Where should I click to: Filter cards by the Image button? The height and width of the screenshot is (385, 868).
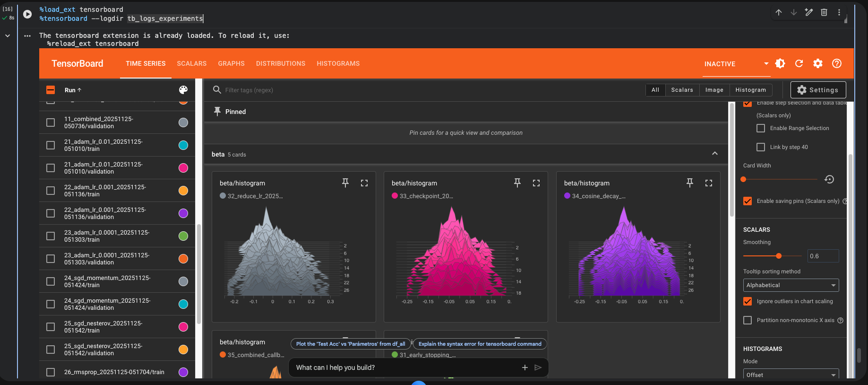pos(714,90)
